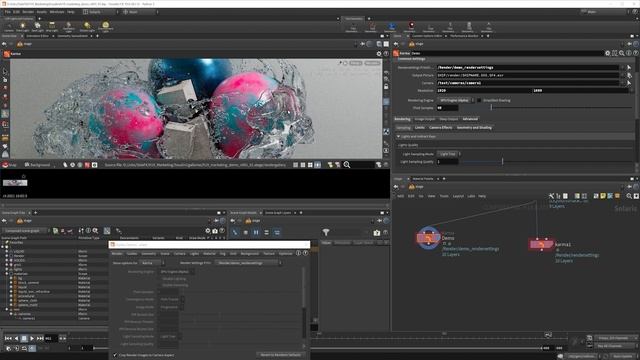Toggle the pin on the parameter pane

pyautogui.click(x=629, y=44)
